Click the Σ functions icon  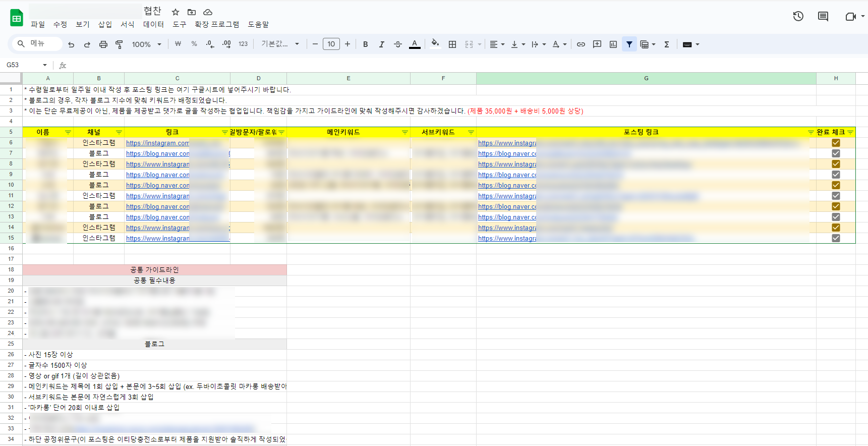[x=667, y=44]
